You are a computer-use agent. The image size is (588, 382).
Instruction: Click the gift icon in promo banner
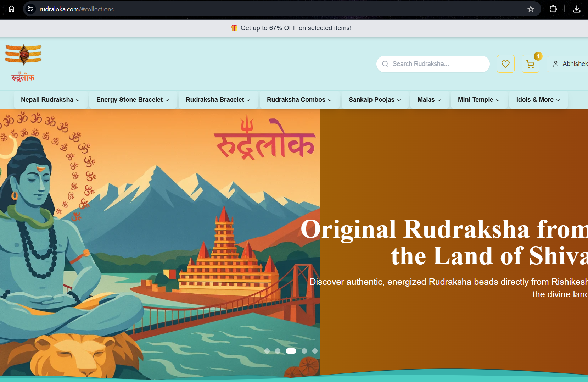point(234,28)
